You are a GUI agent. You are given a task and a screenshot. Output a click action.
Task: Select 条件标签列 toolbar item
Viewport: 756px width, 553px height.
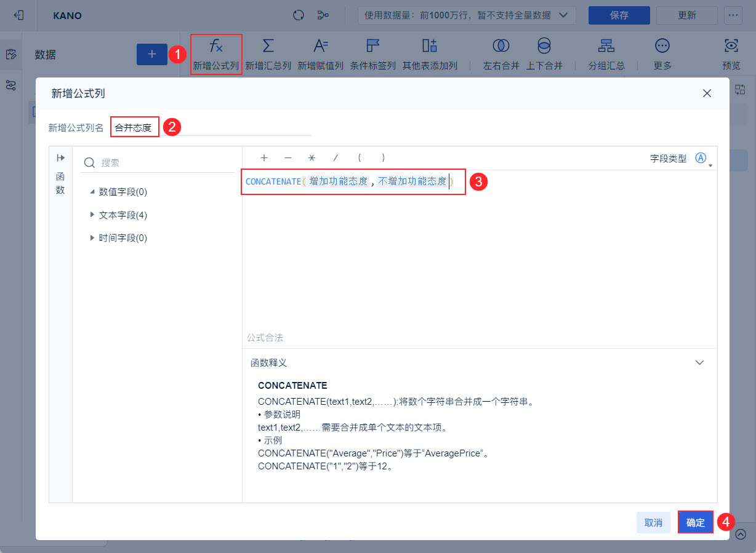click(x=373, y=55)
